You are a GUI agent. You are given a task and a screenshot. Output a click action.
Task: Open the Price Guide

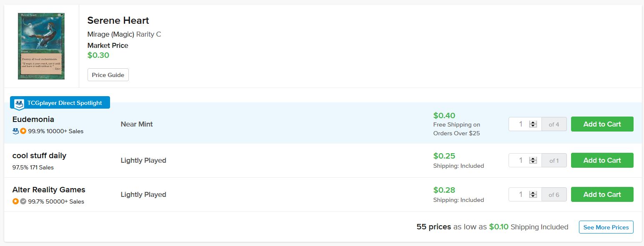click(108, 75)
